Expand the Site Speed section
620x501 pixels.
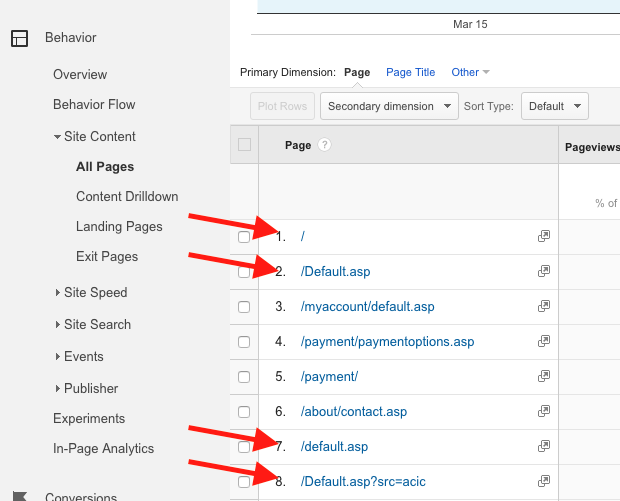[x=95, y=293]
